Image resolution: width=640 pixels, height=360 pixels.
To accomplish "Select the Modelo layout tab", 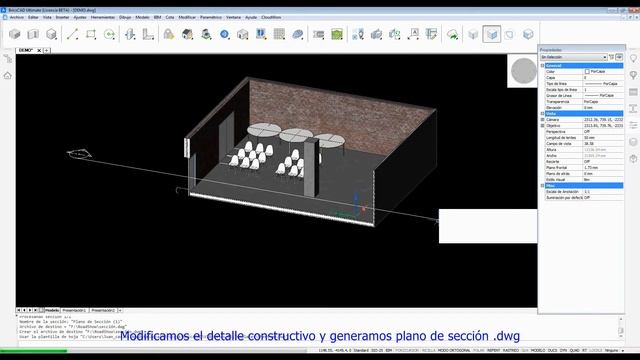I will (52, 311).
